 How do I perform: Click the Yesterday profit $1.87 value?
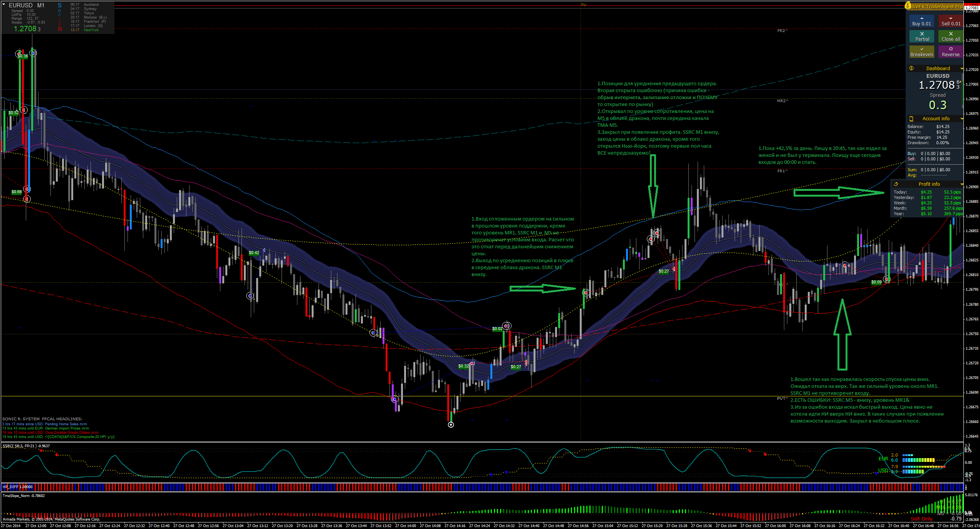pyautogui.click(x=926, y=197)
